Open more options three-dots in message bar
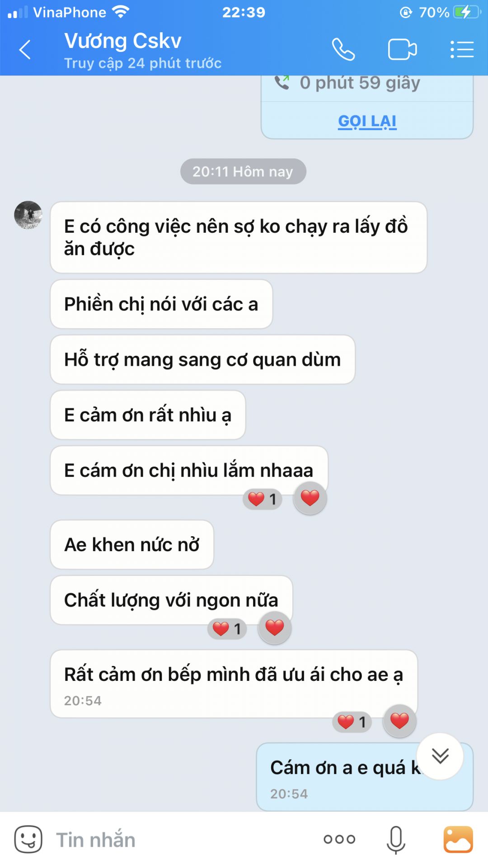This screenshot has height=868, width=488. pos(339,840)
